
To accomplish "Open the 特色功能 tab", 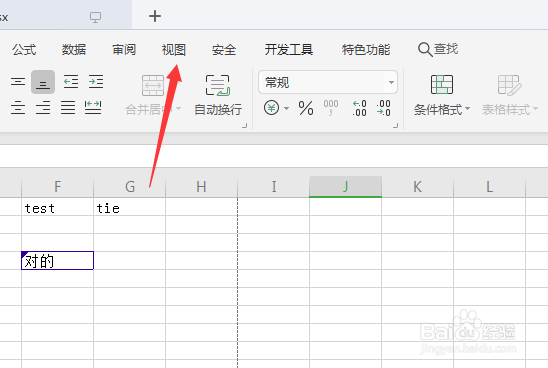I will 366,50.
